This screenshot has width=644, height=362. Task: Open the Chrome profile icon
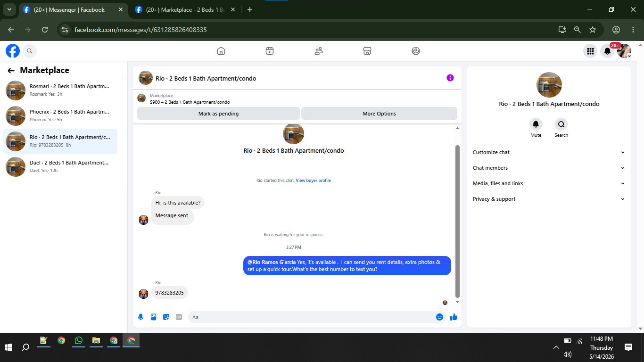click(616, 30)
